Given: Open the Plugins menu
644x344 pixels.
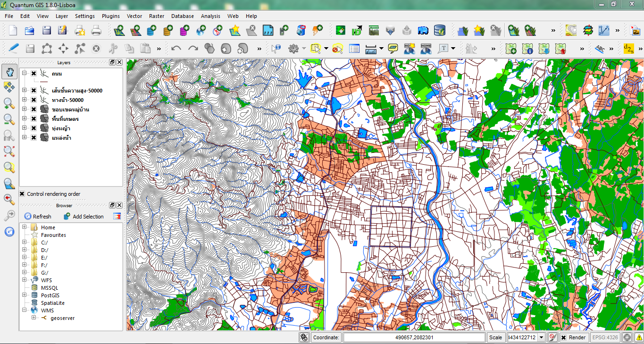Looking at the screenshot, I should click(111, 16).
